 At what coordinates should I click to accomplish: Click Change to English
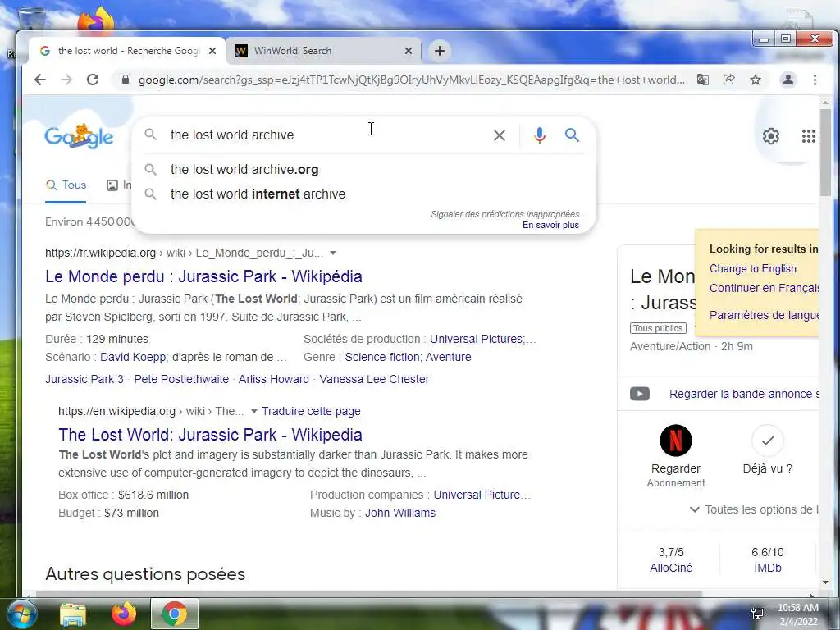(753, 268)
